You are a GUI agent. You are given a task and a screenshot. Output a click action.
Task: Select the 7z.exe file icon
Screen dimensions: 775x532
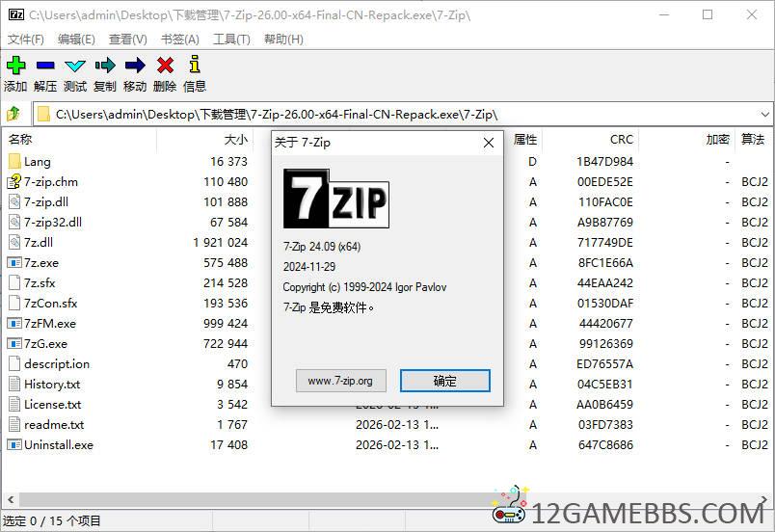(x=14, y=262)
